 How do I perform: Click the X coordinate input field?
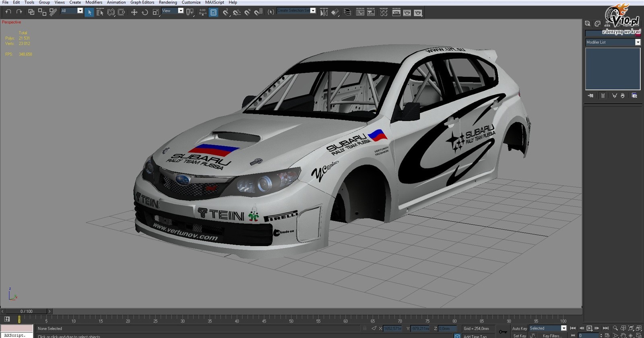(392, 329)
